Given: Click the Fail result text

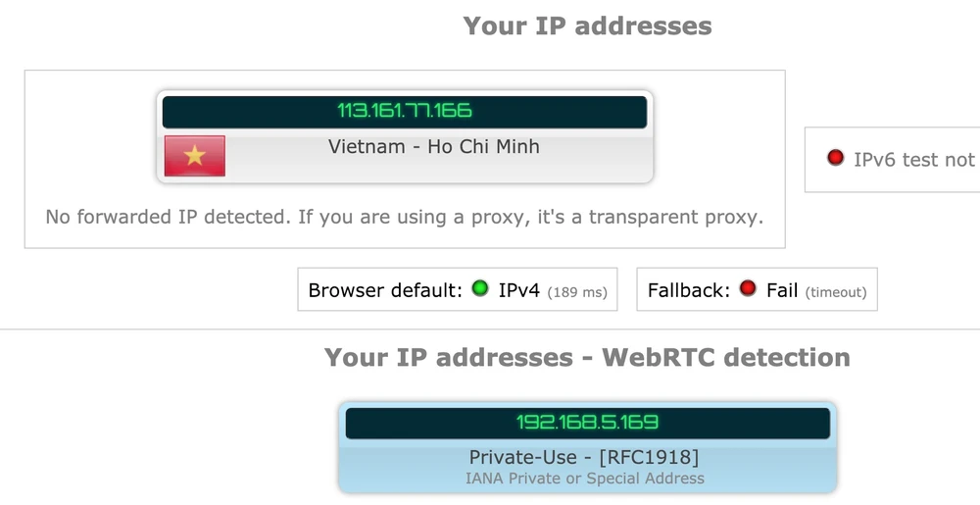Looking at the screenshot, I should click(782, 290).
